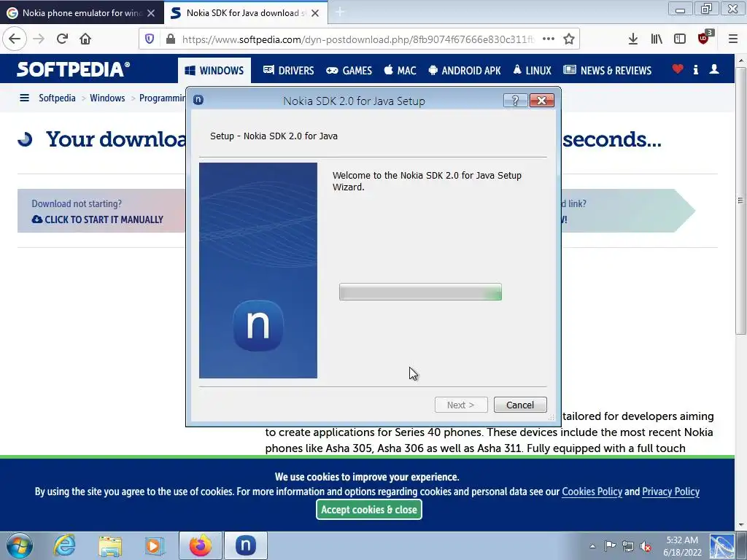Show hidden system tray icons
Viewport: 747px width, 560px height.
tap(592, 546)
